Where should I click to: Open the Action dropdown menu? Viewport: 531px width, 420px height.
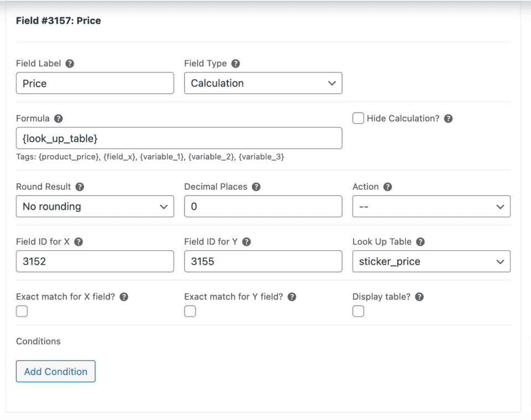[x=431, y=207]
